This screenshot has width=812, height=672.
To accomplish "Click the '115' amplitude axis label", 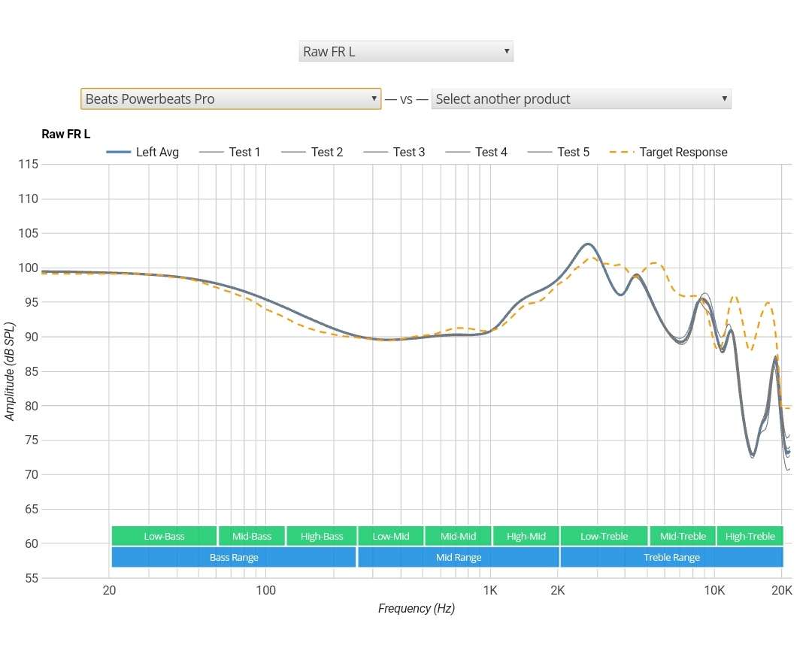I will (x=28, y=164).
